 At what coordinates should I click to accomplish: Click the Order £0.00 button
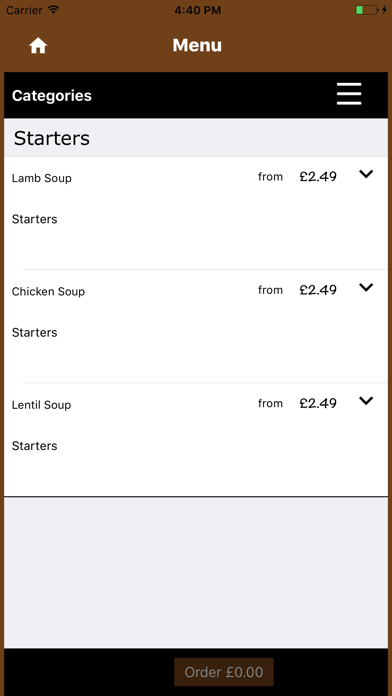(x=224, y=672)
